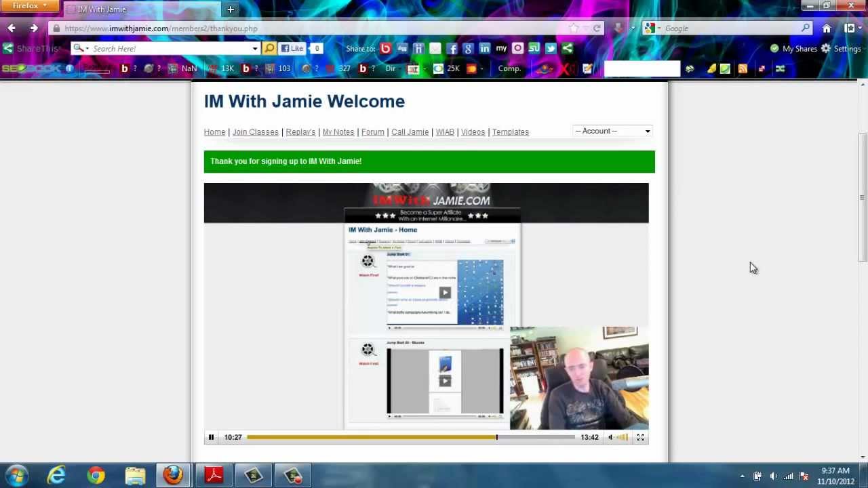Click the Google search magnifier icon
This screenshot has height=488, width=868.
point(805,28)
